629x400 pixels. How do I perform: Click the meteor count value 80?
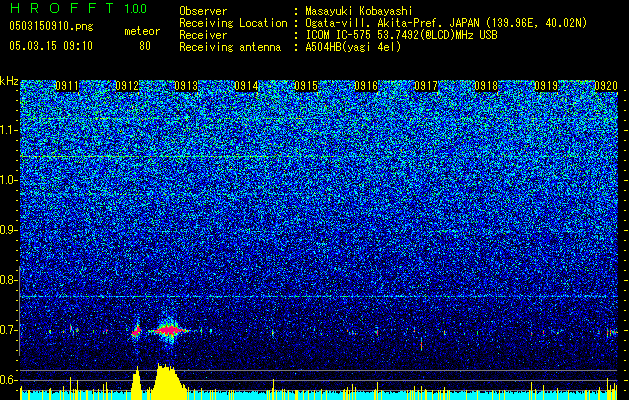click(x=145, y=46)
